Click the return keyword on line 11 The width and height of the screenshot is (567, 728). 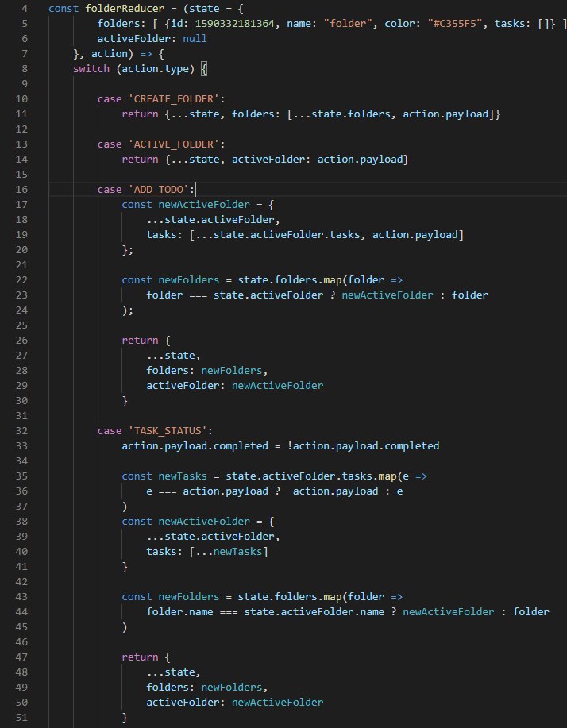point(140,114)
